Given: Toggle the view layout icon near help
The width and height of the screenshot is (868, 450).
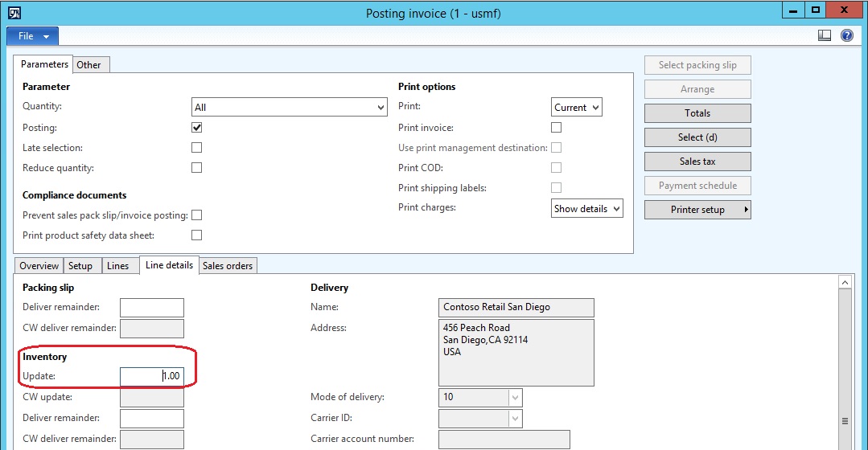Looking at the screenshot, I should [x=824, y=36].
